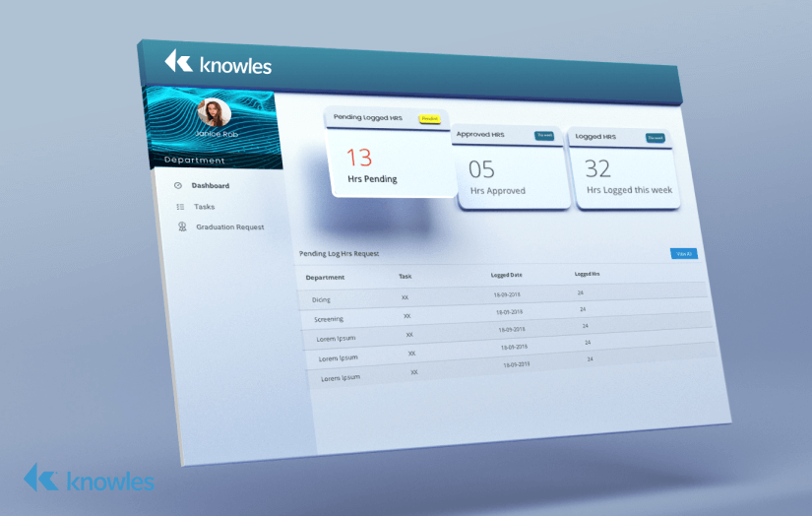Click the Pending Logged HRS card title
The width and height of the screenshot is (812, 517).
click(x=368, y=117)
